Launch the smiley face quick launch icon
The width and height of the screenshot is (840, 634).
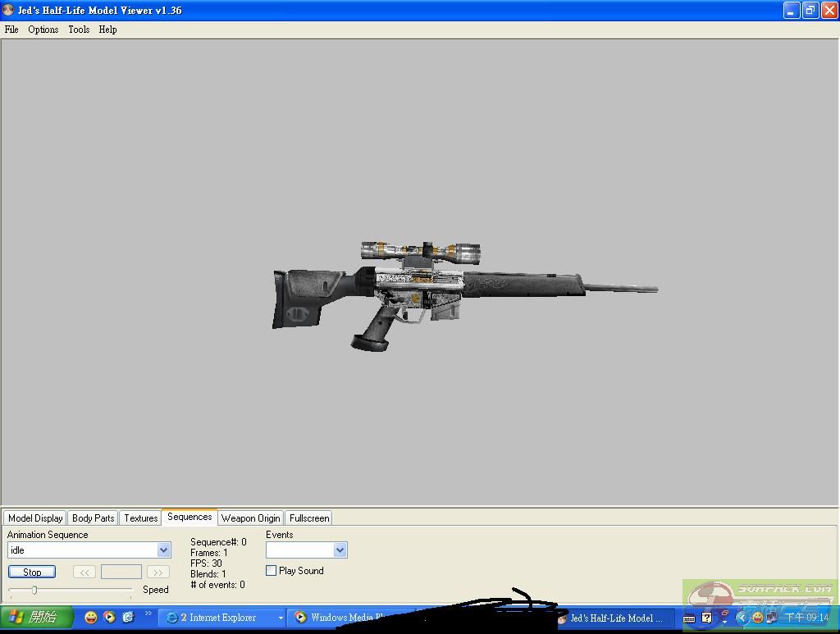coord(91,618)
